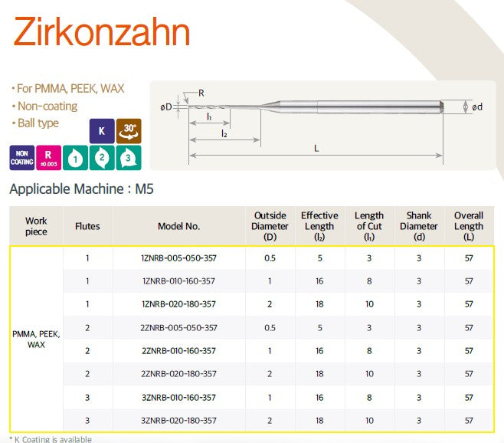Click the 'For PMMA, PEEK, WAX' bullet
This screenshot has width=504, height=443.
pos(68,88)
